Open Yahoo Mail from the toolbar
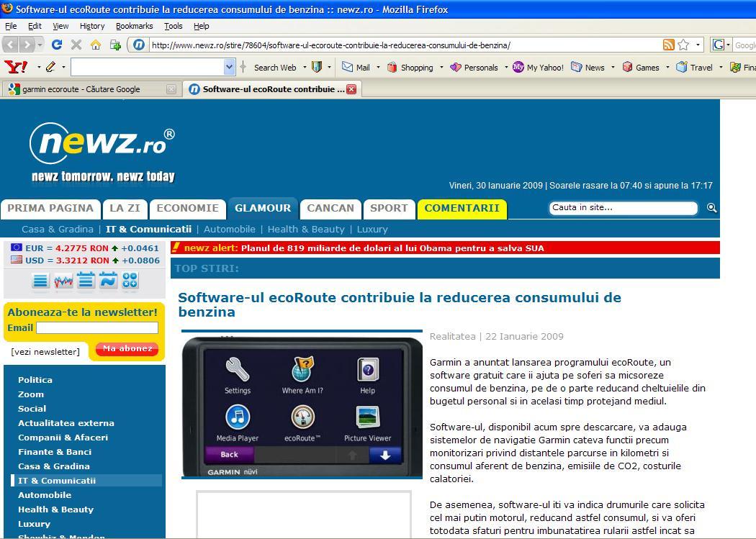Viewport: 756px width, 539px height. (x=356, y=68)
